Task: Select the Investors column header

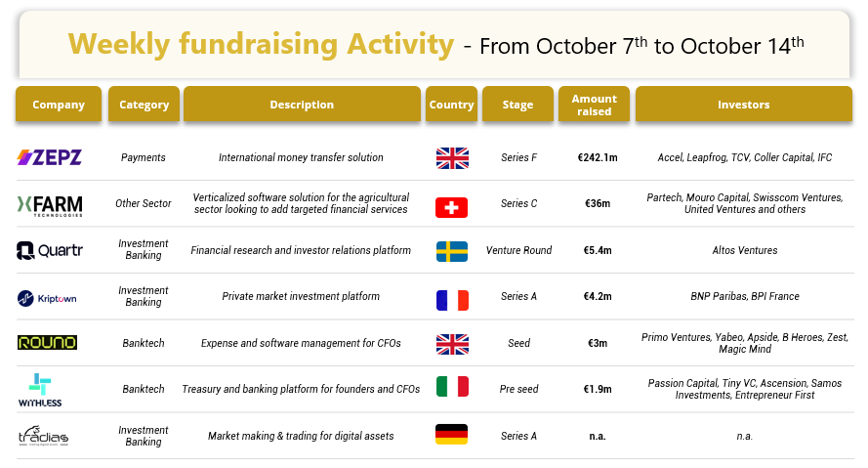Action: point(744,105)
